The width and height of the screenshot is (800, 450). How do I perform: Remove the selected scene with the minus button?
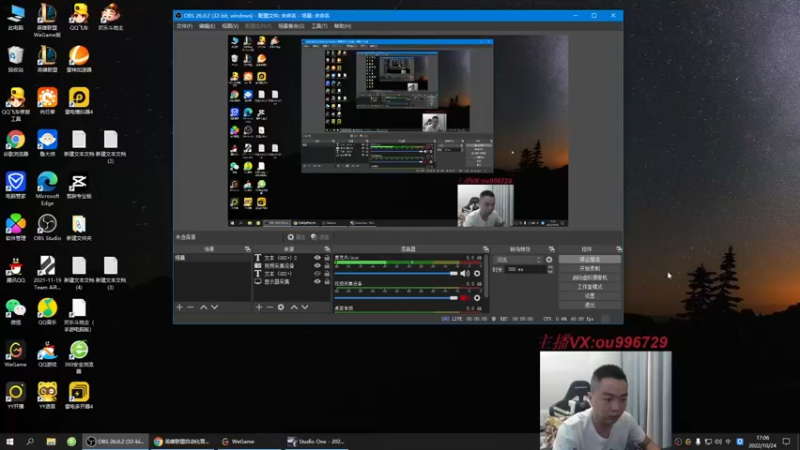click(190, 307)
